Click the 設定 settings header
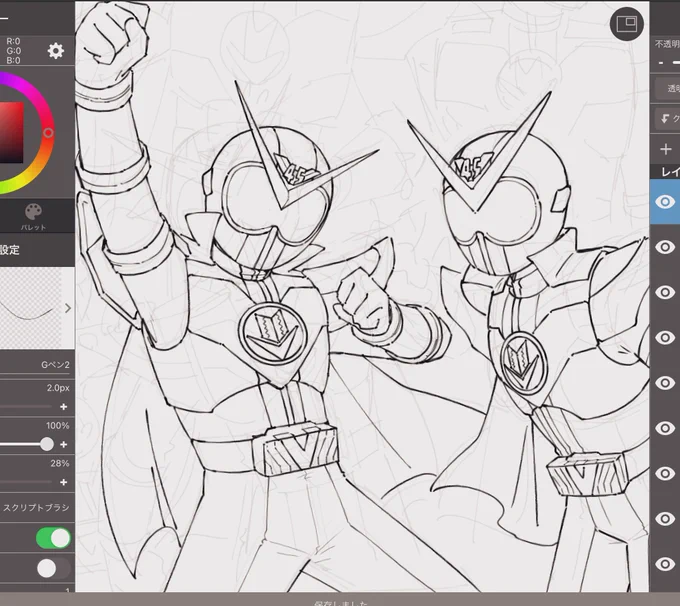680x606 pixels. pyautogui.click(x=10, y=250)
